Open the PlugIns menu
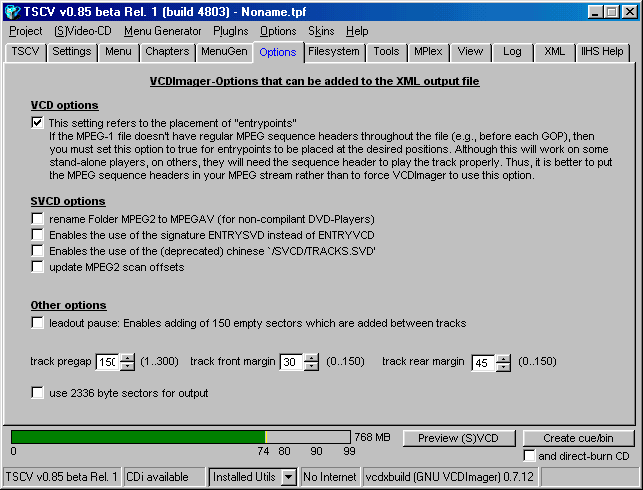Screen dimensions: 643x490 pyautogui.click(x=230, y=31)
